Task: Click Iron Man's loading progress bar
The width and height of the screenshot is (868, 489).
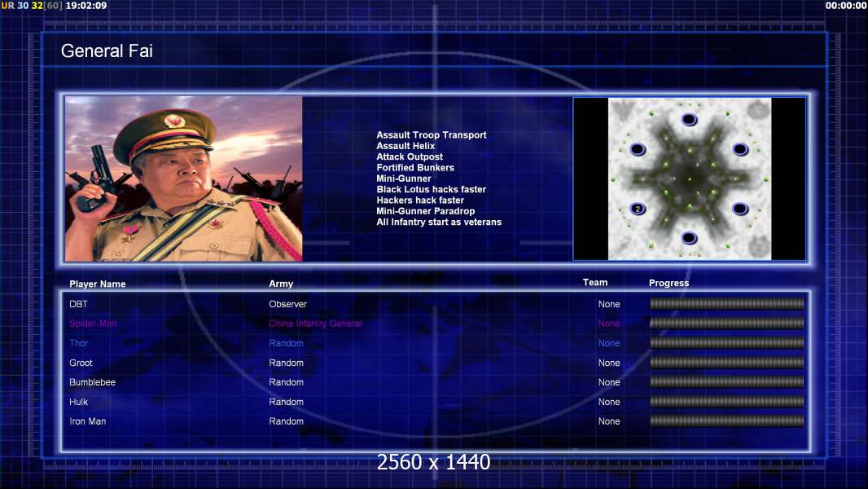Action: point(726,421)
